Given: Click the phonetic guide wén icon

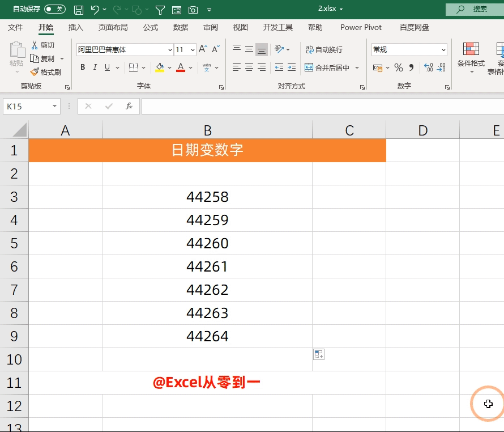Looking at the screenshot, I should pyautogui.click(x=207, y=67).
